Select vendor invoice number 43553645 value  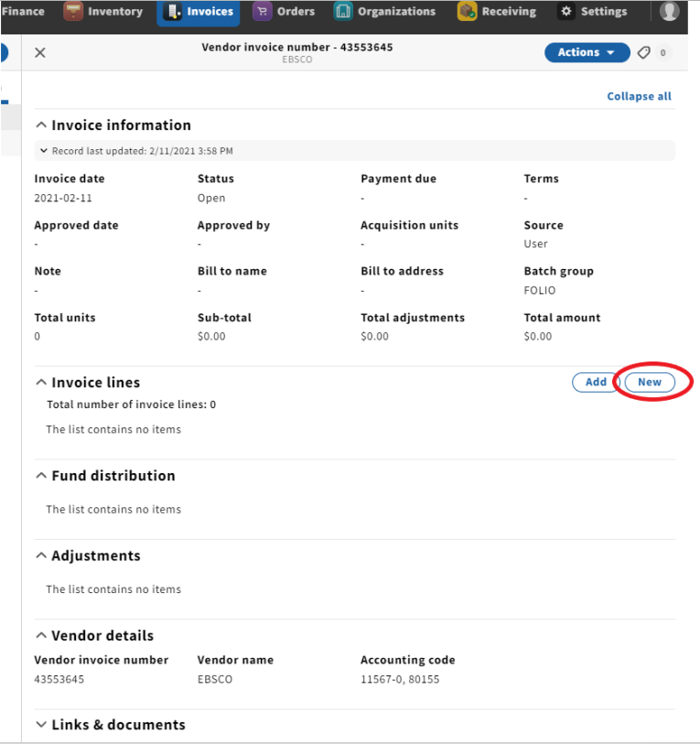click(x=59, y=679)
